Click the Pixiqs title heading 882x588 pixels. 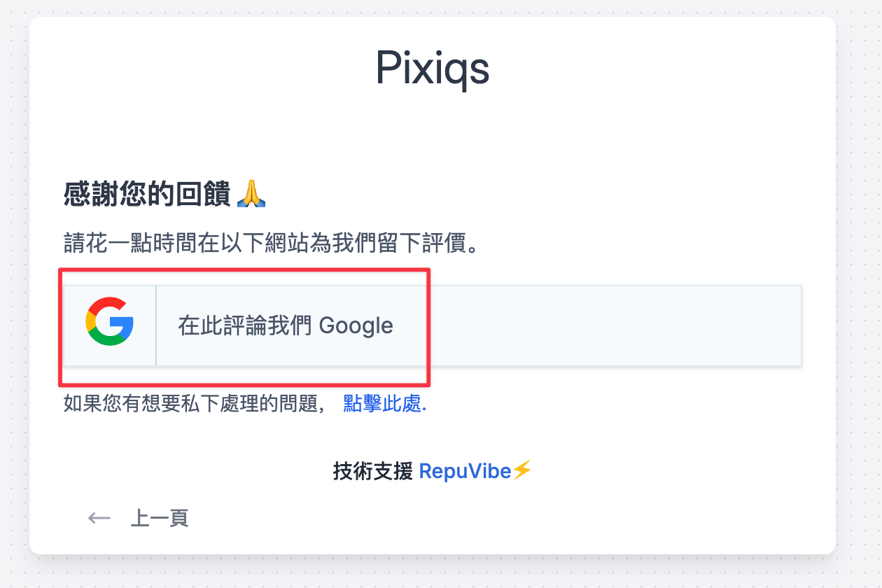[x=433, y=69]
